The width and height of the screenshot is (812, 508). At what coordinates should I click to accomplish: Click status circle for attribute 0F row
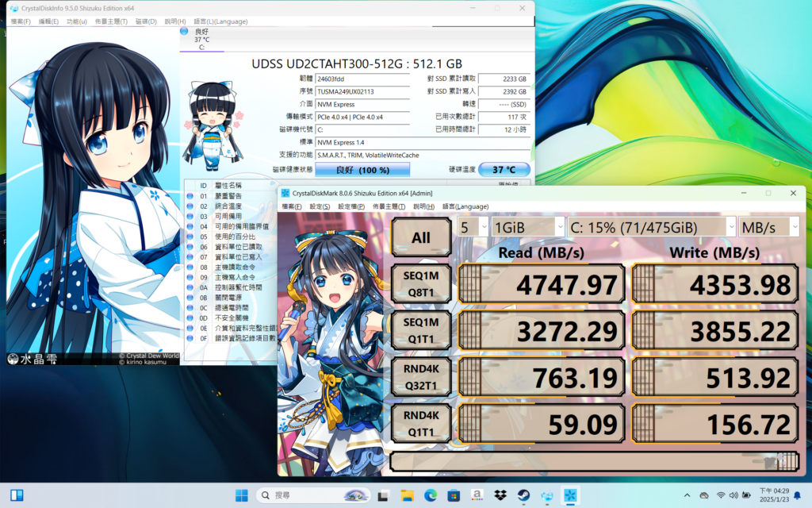coord(190,338)
